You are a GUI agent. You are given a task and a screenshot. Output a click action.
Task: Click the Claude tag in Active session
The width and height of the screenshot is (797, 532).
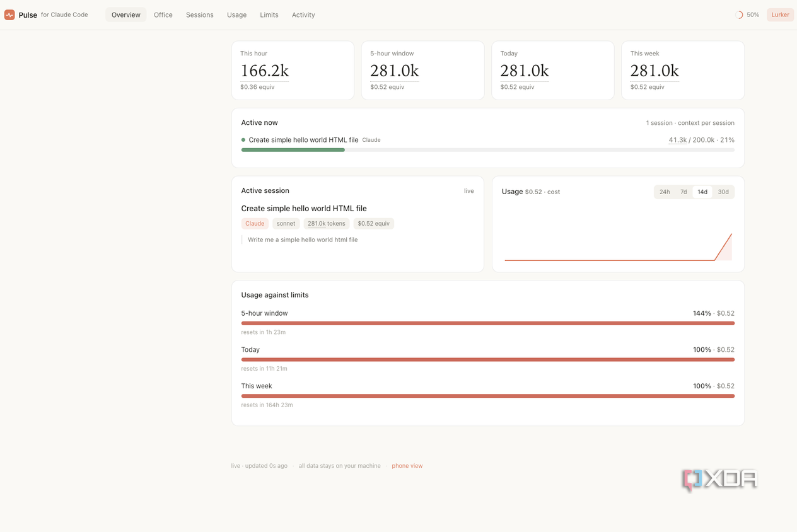255,223
